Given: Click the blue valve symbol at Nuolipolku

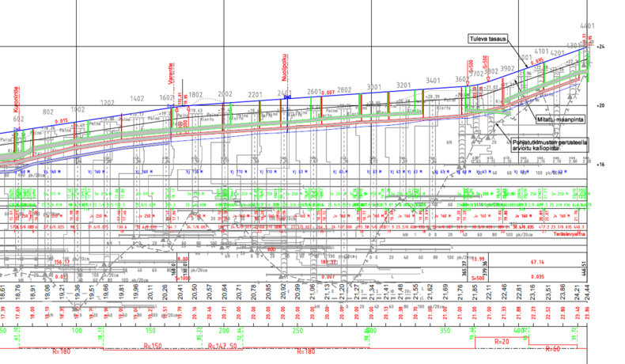Looking at the screenshot, I should (x=286, y=96).
